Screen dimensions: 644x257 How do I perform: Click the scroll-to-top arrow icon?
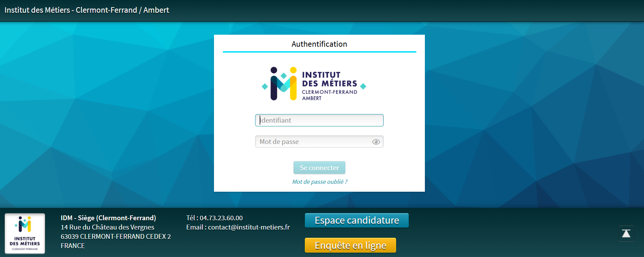626,234
